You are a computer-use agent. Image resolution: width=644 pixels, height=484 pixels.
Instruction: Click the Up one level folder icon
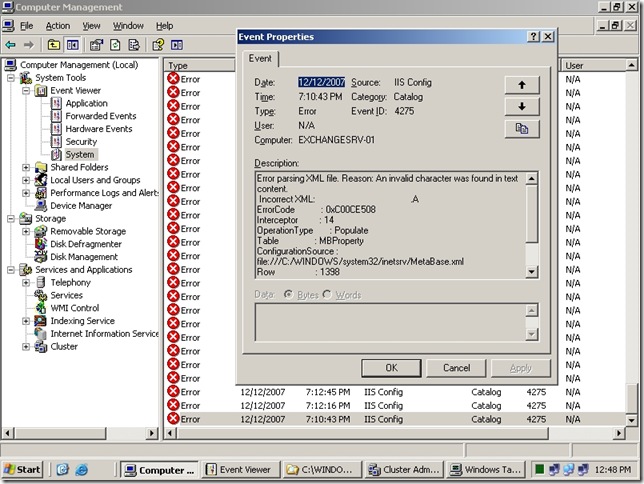coord(54,44)
